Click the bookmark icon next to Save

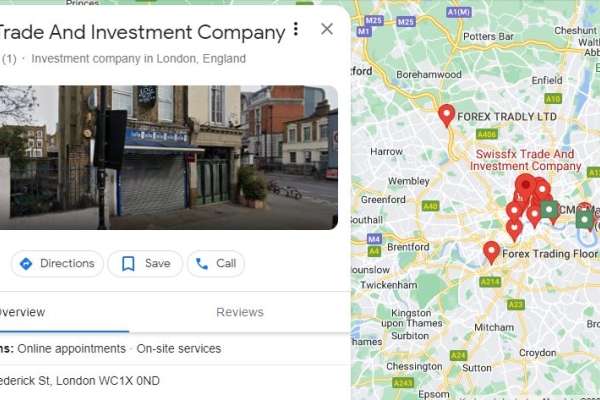pyautogui.click(x=128, y=264)
